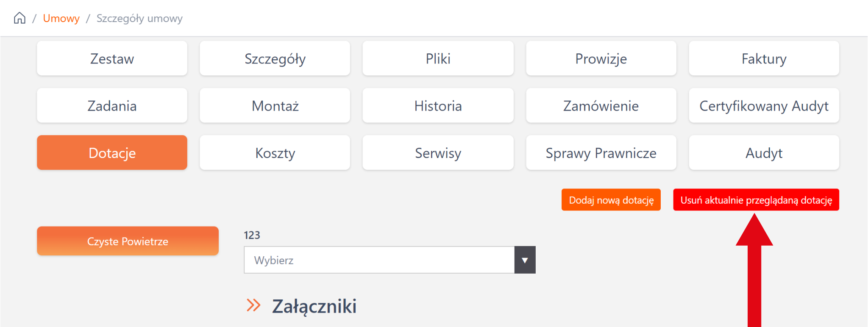Expand the Załączniki section chevron icon
This screenshot has height=327, width=868.
pos(253,305)
